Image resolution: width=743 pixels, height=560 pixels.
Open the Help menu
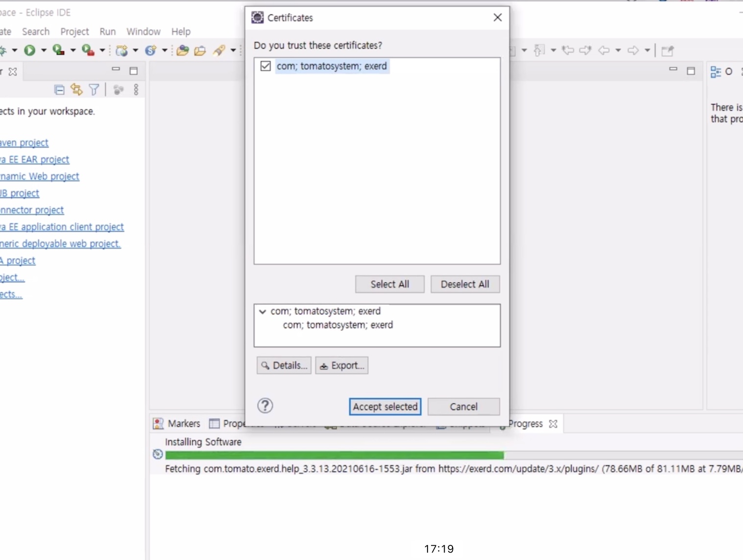pyautogui.click(x=181, y=31)
